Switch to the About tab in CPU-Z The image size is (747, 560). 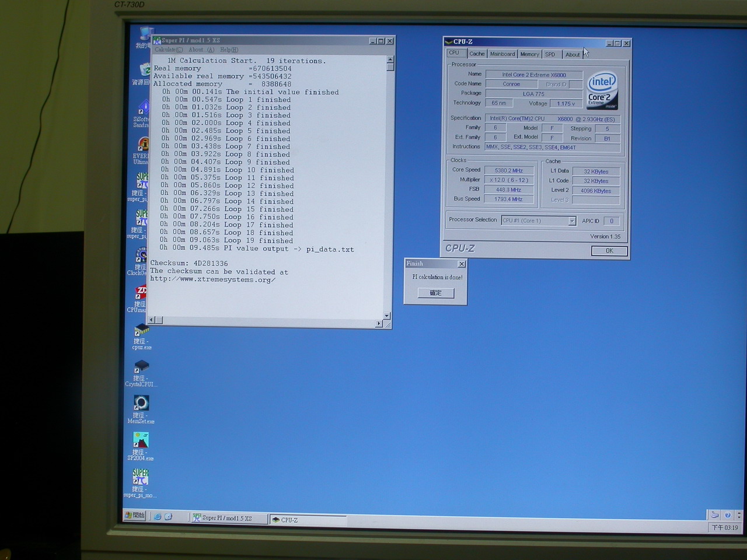click(573, 54)
